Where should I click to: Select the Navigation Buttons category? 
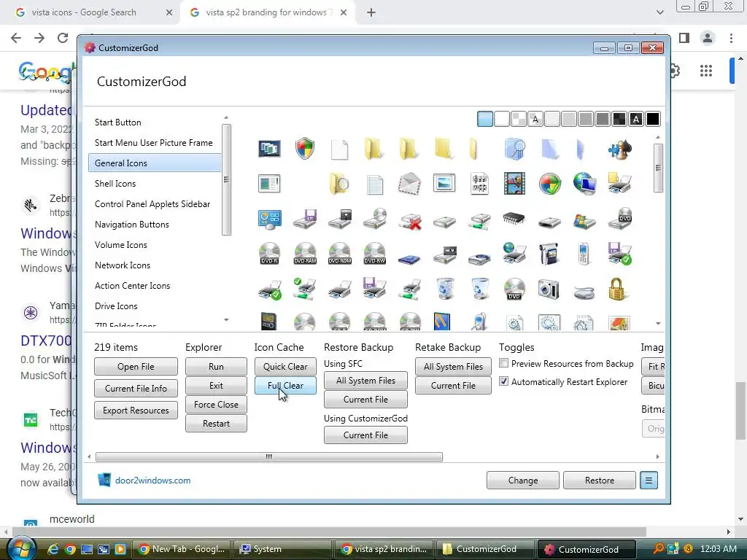(132, 225)
